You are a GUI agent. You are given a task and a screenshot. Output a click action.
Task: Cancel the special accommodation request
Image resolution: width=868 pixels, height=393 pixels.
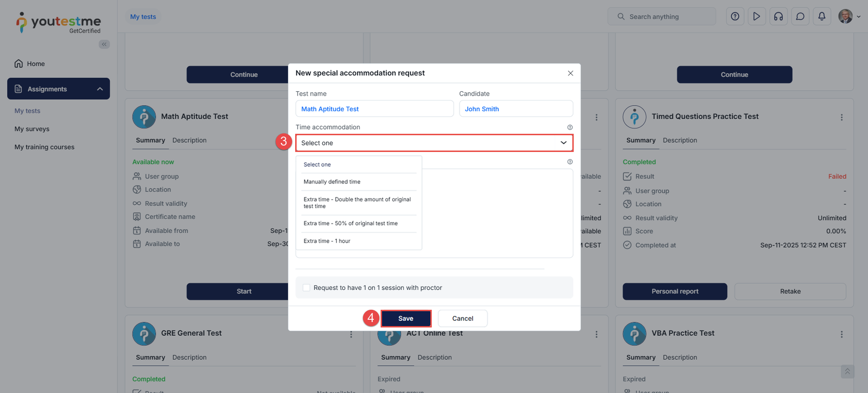pyautogui.click(x=462, y=319)
